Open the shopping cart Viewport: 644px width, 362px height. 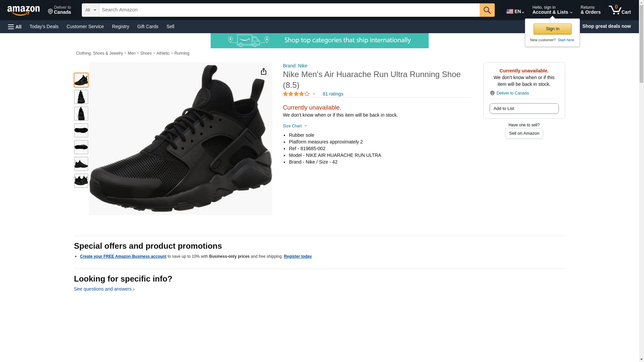coord(620,10)
